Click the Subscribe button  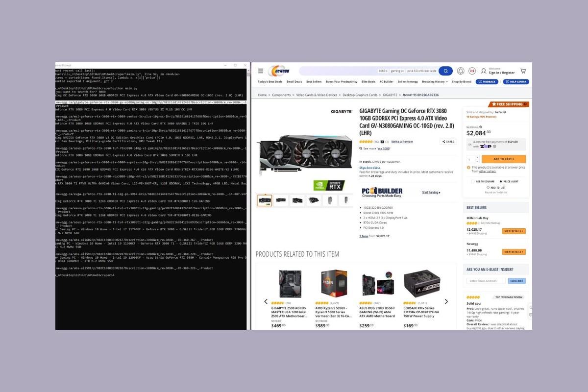click(x=516, y=281)
